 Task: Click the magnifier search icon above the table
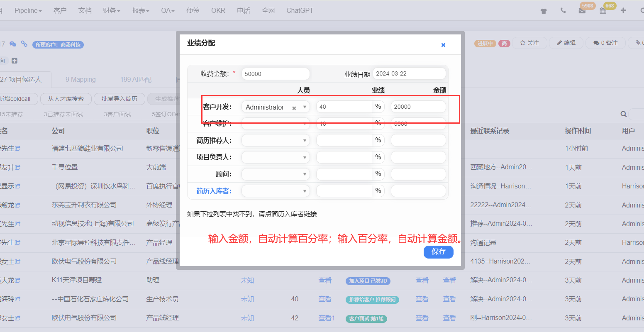click(x=623, y=114)
